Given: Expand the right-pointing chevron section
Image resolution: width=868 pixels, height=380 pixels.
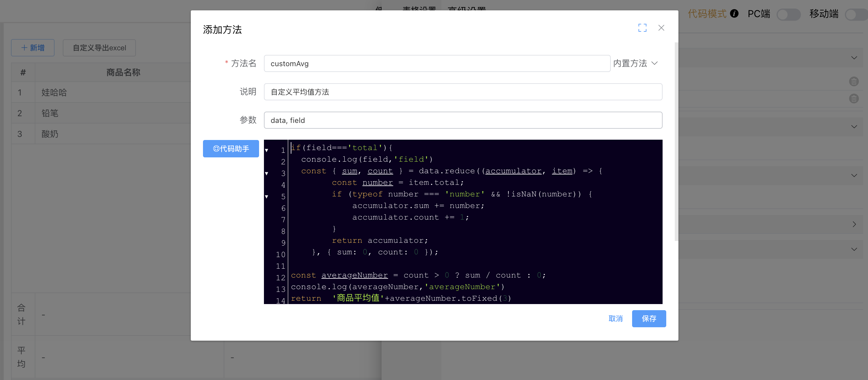Looking at the screenshot, I should (854, 224).
